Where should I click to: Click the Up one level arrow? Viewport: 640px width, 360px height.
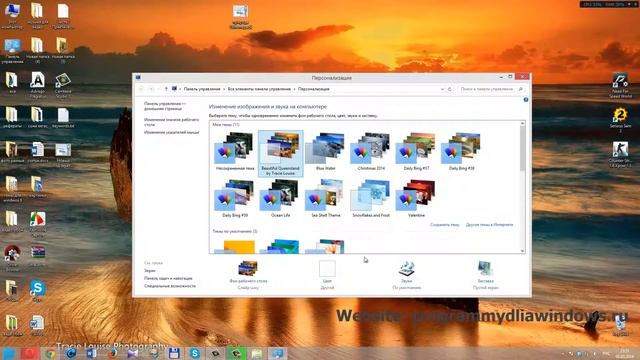coord(166,89)
